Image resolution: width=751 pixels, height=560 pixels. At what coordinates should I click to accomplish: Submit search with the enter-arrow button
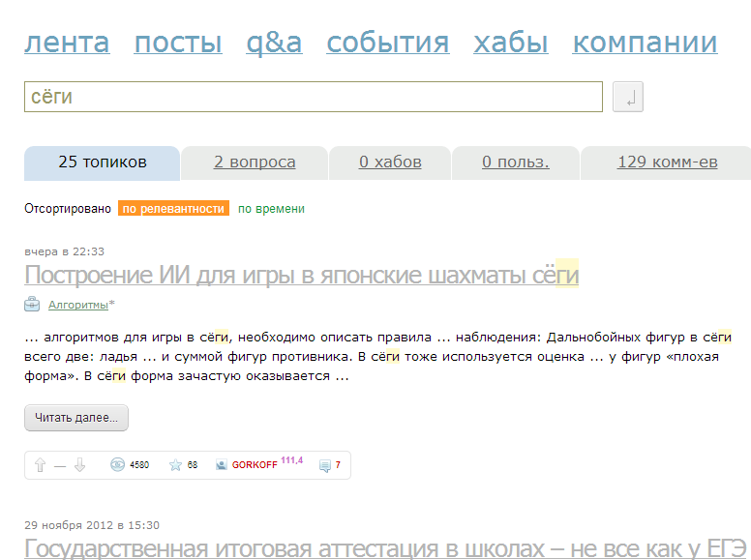tap(627, 97)
